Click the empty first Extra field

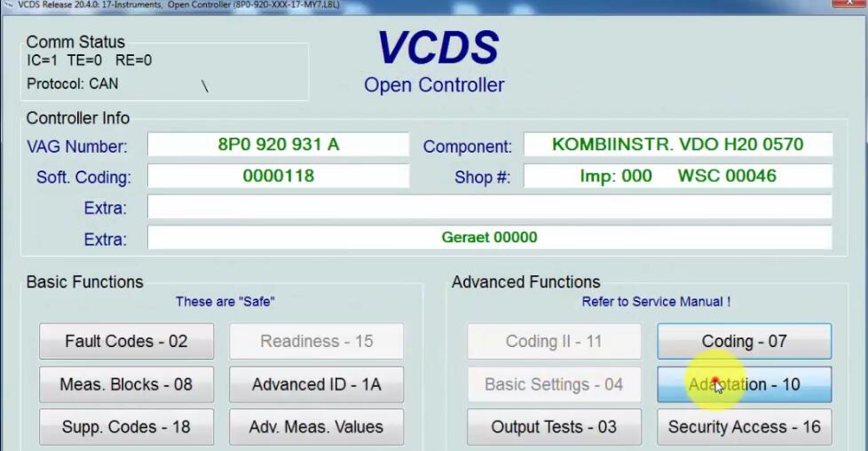490,207
